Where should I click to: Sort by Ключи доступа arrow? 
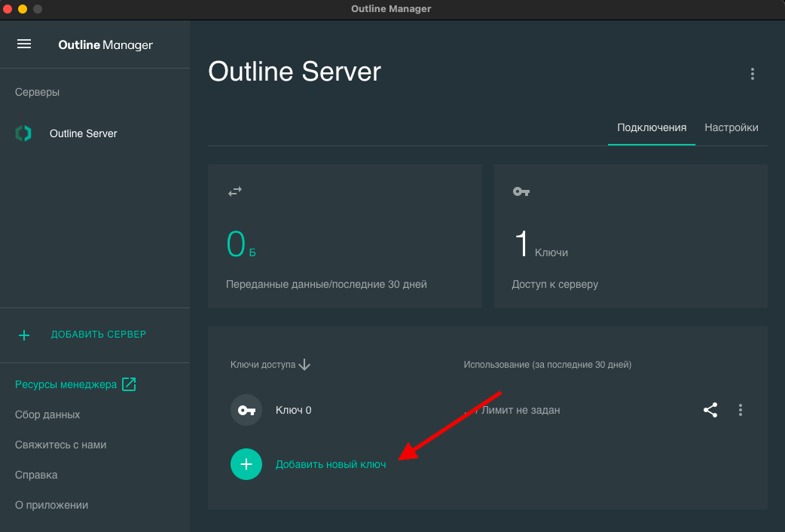pyautogui.click(x=304, y=365)
